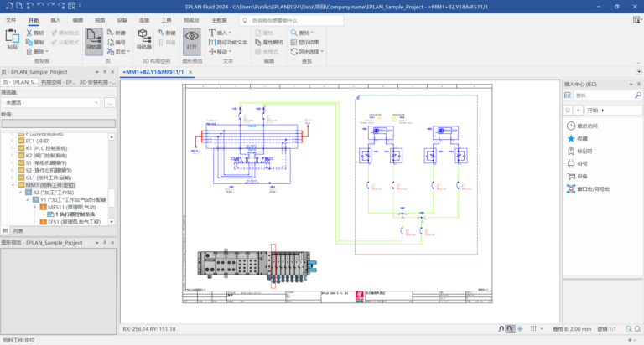This screenshot has height=345, width=644.
Task: Click the Properties overview (属性概览) icon
Action: tap(258, 42)
